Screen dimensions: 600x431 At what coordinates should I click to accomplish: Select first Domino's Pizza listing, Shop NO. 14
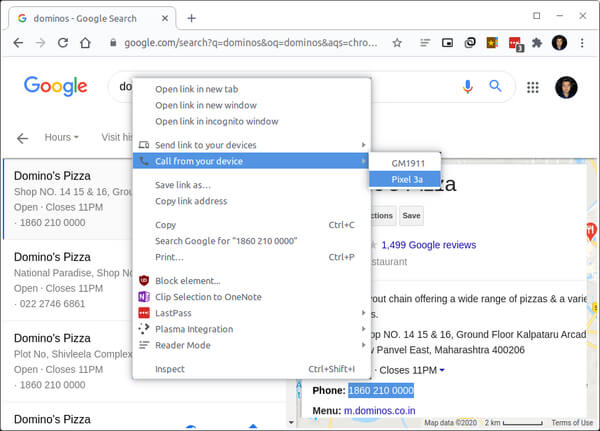pyautogui.click(x=68, y=199)
